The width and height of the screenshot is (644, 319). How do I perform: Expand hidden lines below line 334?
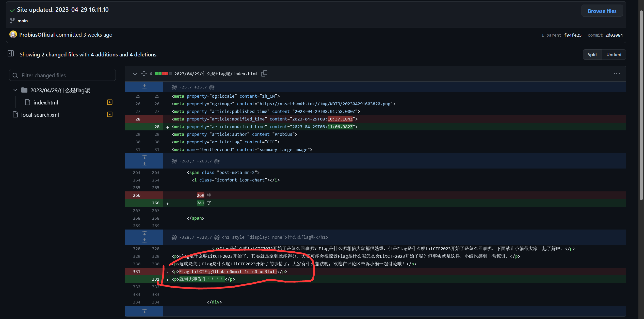click(144, 311)
